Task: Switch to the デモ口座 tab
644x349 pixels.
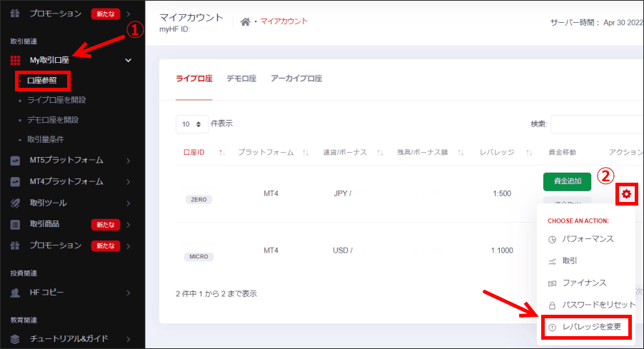Action: [x=241, y=79]
